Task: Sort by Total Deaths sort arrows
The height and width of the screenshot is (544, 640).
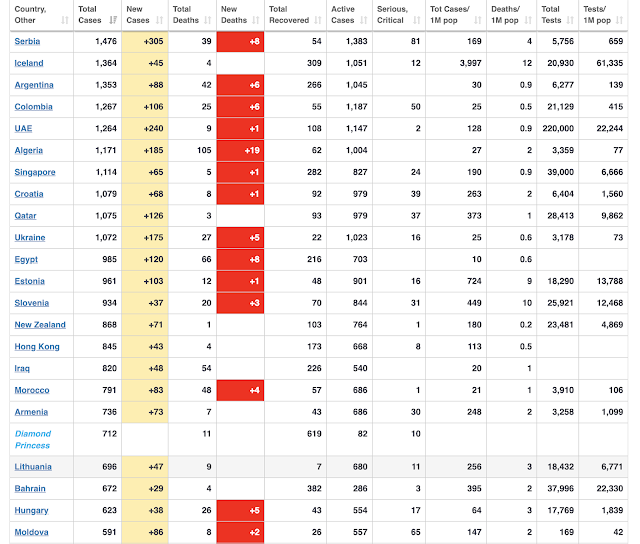Action: point(208,20)
